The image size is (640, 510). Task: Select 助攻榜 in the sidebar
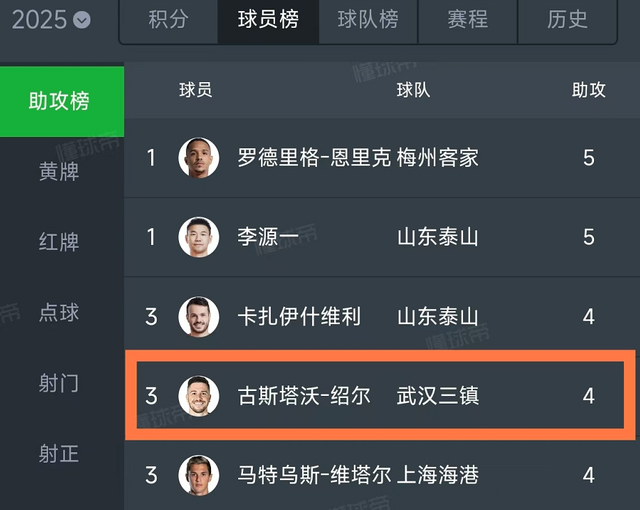click(x=59, y=101)
